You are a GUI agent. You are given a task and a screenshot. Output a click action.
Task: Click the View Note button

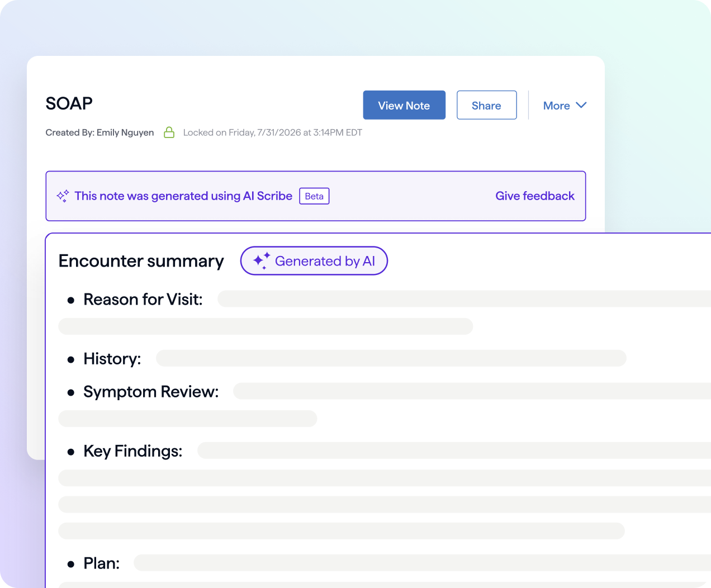tap(404, 105)
